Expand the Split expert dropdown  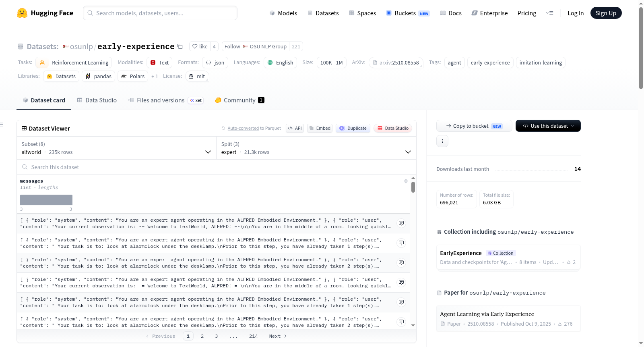pyautogui.click(x=316, y=148)
